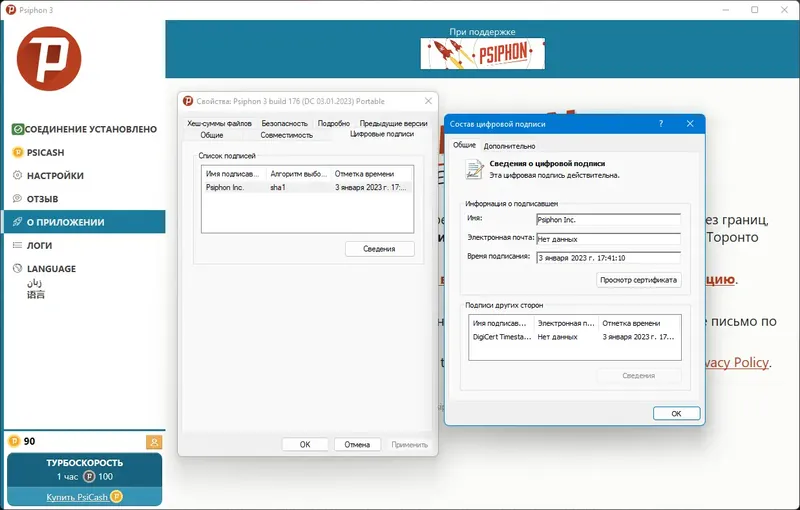Viewport: 800px width, 510px height.
Task: Click OK in Properties dialog
Action: [x=305, y=445]
